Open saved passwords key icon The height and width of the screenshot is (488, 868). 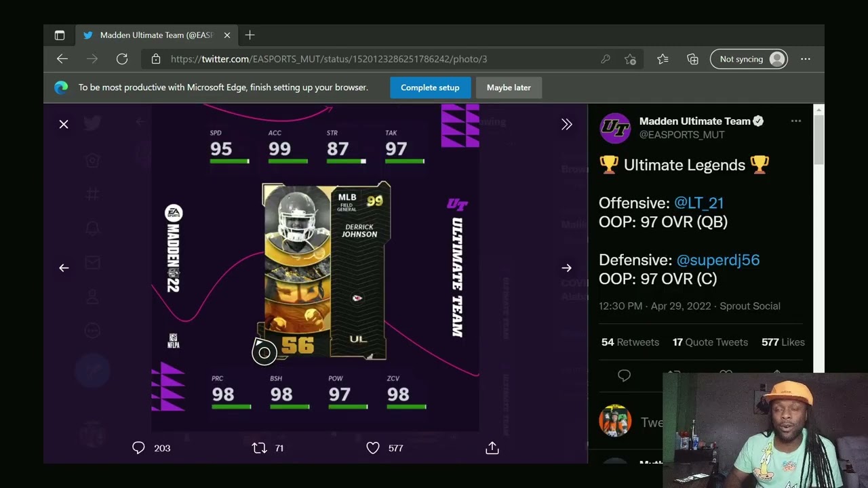606,59
